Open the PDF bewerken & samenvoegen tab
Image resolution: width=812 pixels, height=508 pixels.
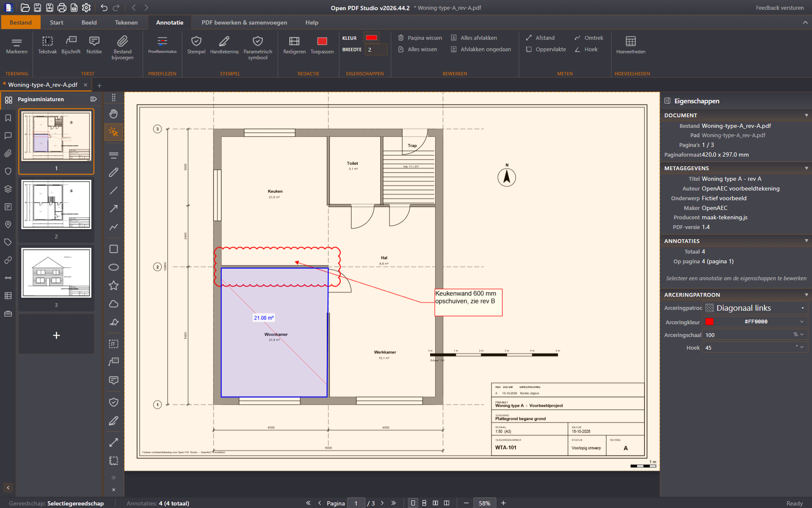(244, 22)
